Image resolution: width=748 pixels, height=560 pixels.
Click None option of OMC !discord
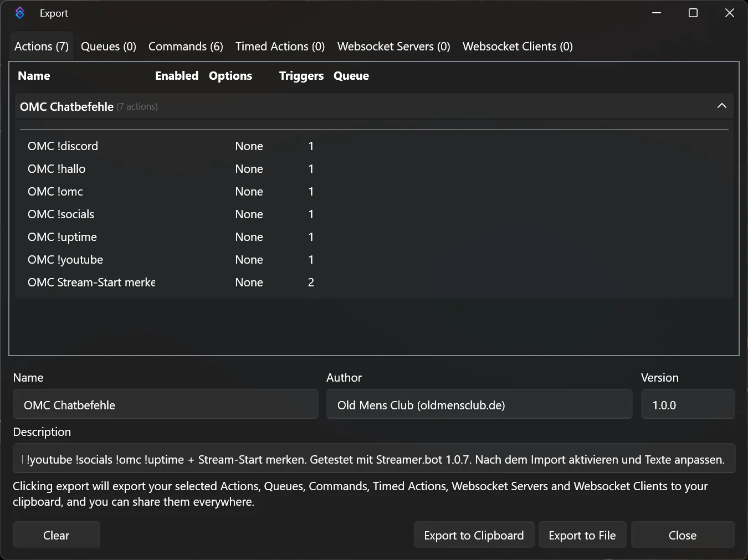click(249, 146)
